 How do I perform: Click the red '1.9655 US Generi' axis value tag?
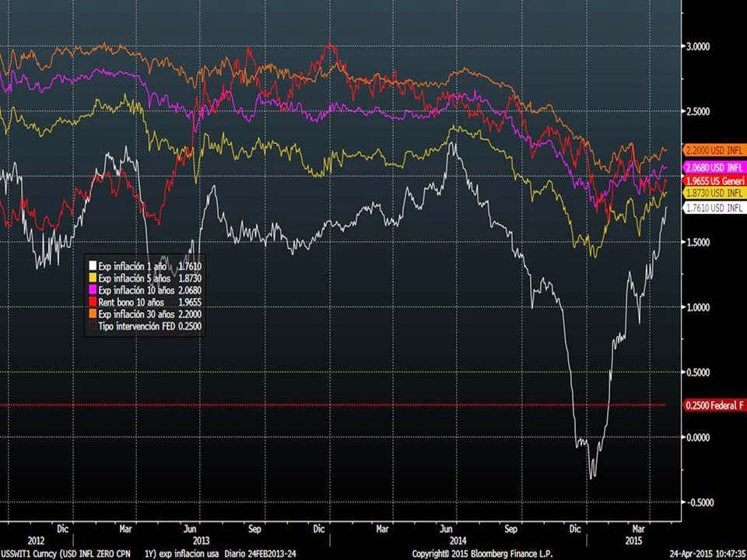point(714,181)
